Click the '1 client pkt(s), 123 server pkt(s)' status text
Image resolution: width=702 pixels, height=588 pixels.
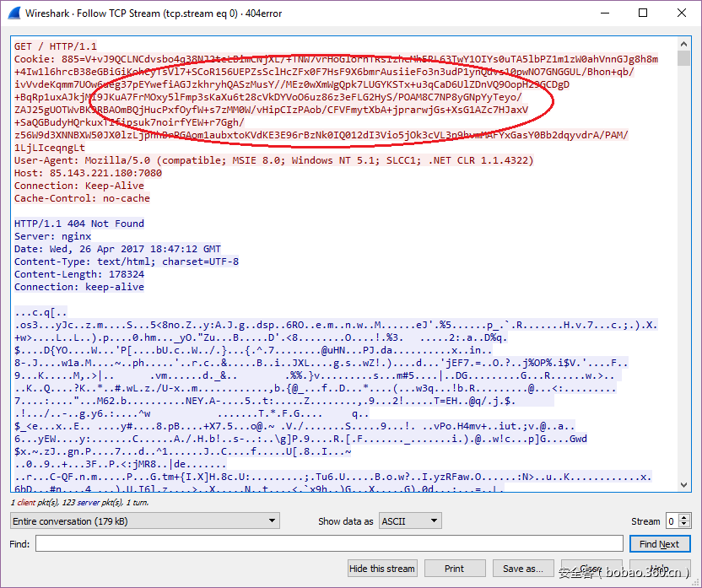[79, 503]
